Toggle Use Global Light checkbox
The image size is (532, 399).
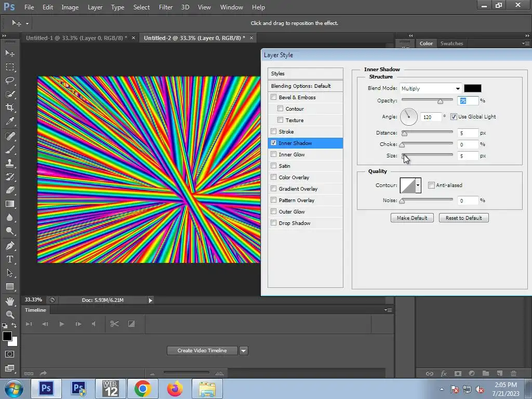[454, 117]
